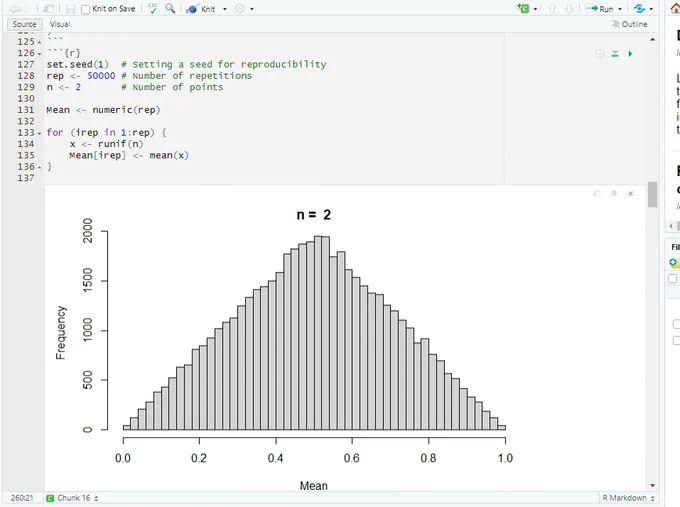Toggle the Outline pane
Screen dimensions: 680x507
629,24
